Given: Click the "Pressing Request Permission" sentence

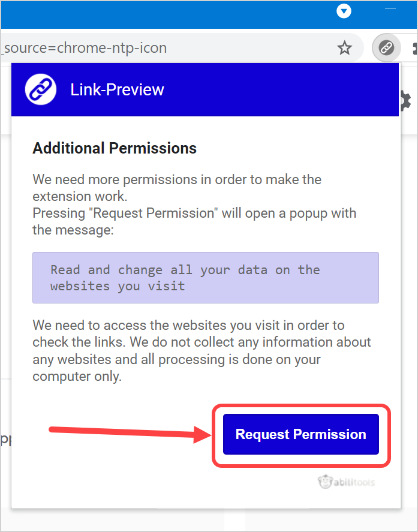Looking at the screenshot, I should point(194,214).
